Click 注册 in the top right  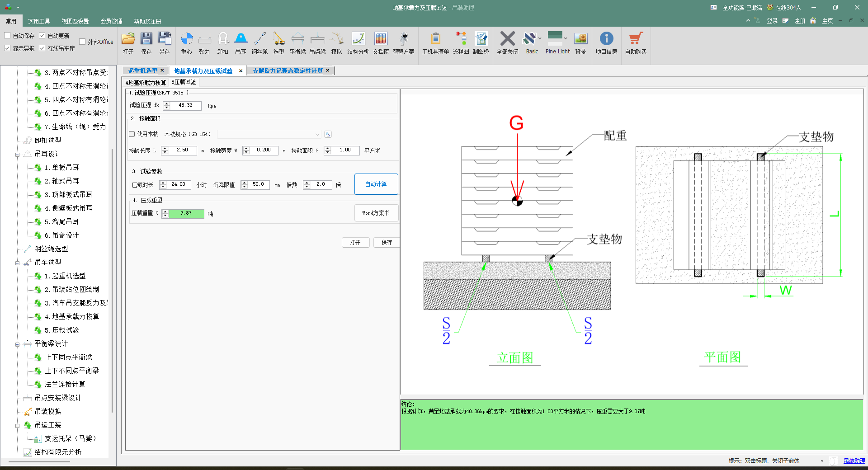pos(800,21)
